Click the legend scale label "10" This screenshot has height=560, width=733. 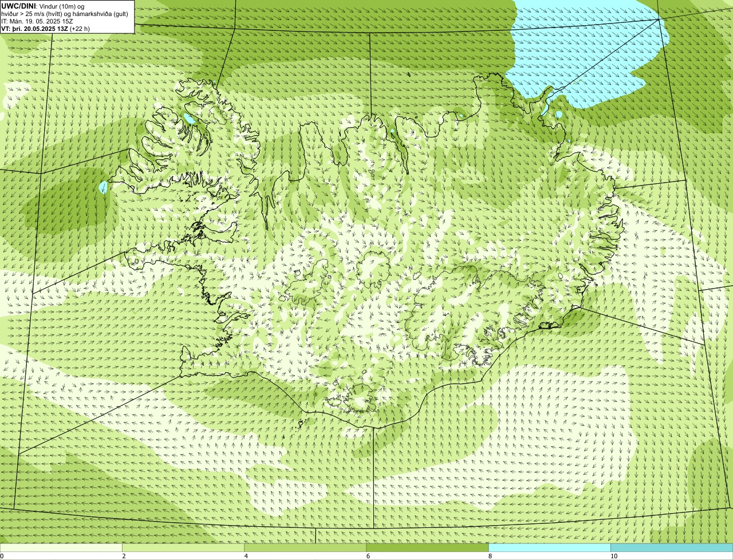click(x=614, y=556)
